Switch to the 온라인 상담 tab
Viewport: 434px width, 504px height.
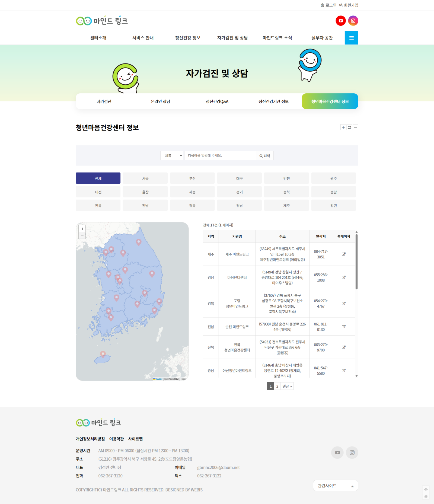click(160, 101)
